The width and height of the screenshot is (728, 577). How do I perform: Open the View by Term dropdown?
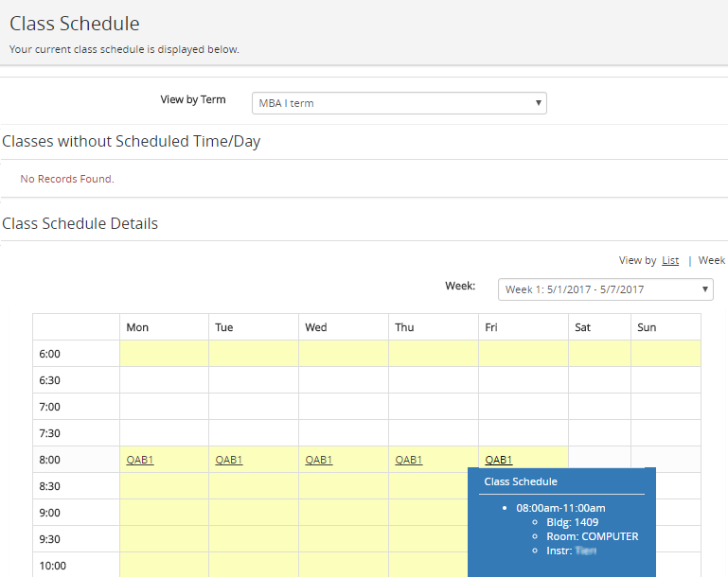[x=399, y=103]
